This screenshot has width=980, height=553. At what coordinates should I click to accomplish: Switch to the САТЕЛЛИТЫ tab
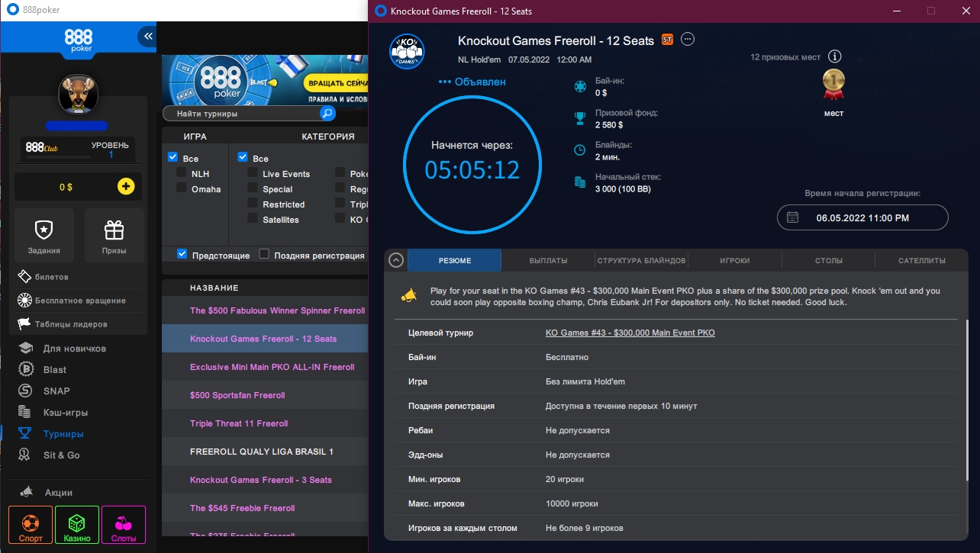922,260
